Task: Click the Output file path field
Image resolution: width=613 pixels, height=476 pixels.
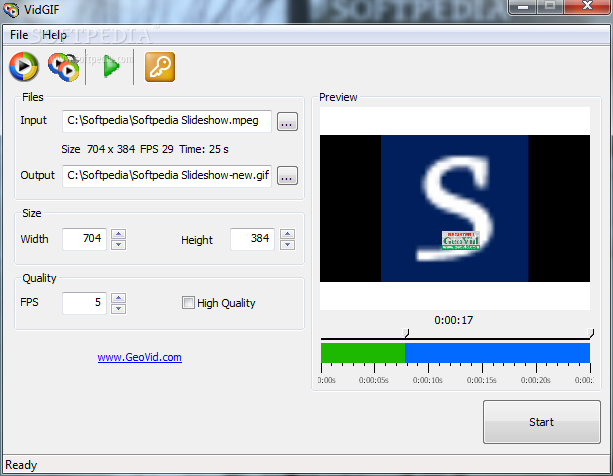Action: [x=167, y=175]
